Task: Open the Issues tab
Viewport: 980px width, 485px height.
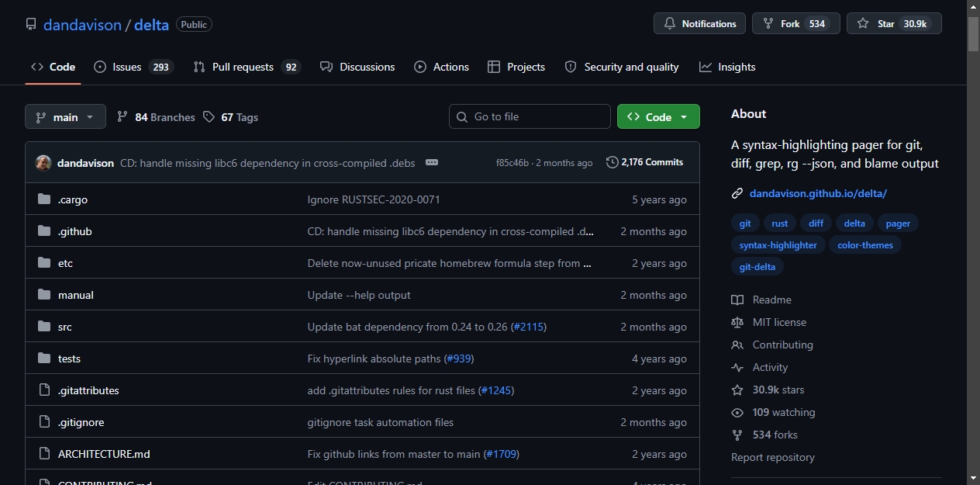Action: pos(133,67)
